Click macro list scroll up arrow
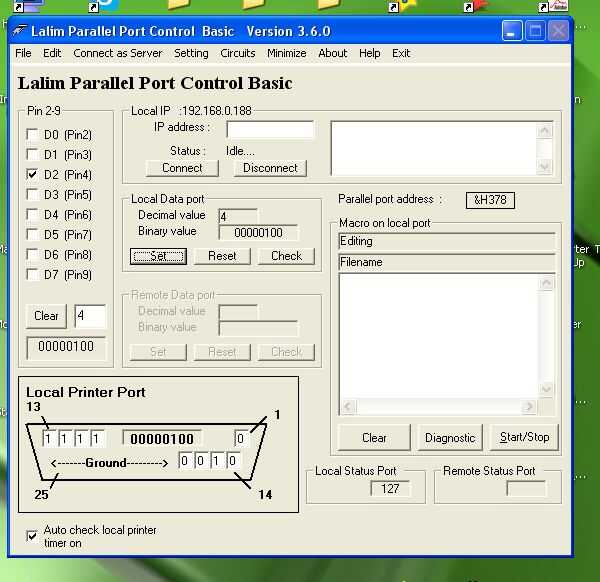This screenshot has width=600, height=582. 546,283
